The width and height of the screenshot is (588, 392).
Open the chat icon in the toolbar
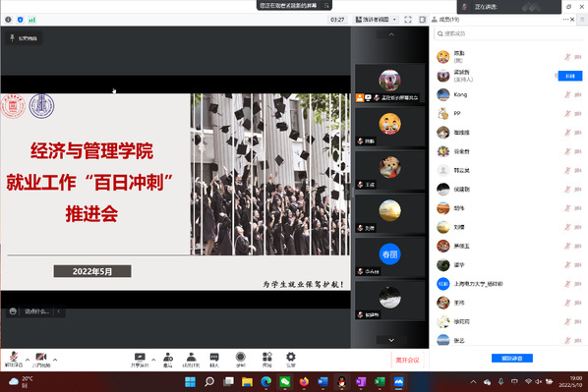tap(214, 360)
